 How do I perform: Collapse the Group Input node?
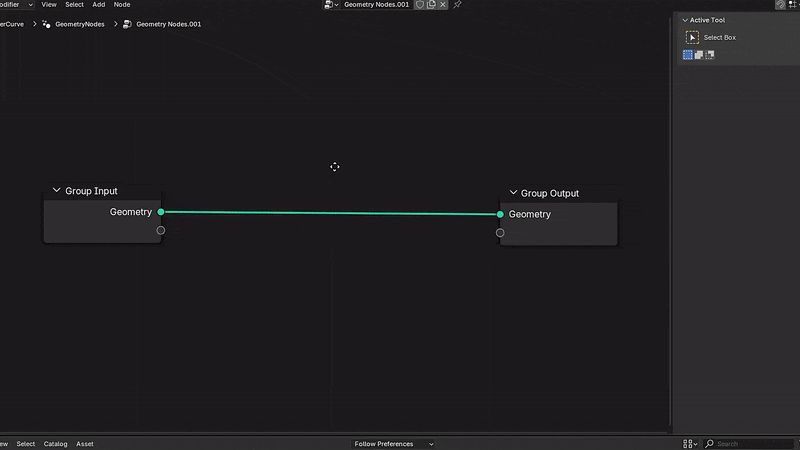57,191
